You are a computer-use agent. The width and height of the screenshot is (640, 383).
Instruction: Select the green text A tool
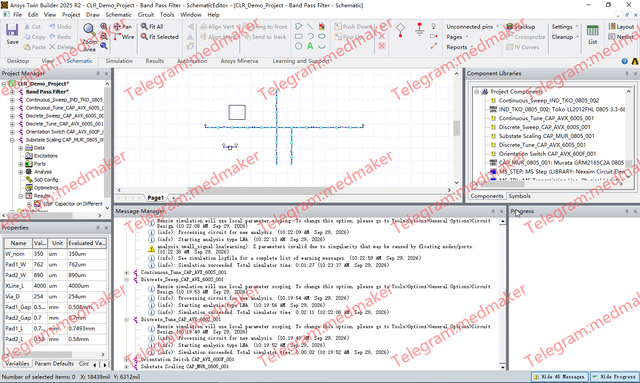coord(310,46)
